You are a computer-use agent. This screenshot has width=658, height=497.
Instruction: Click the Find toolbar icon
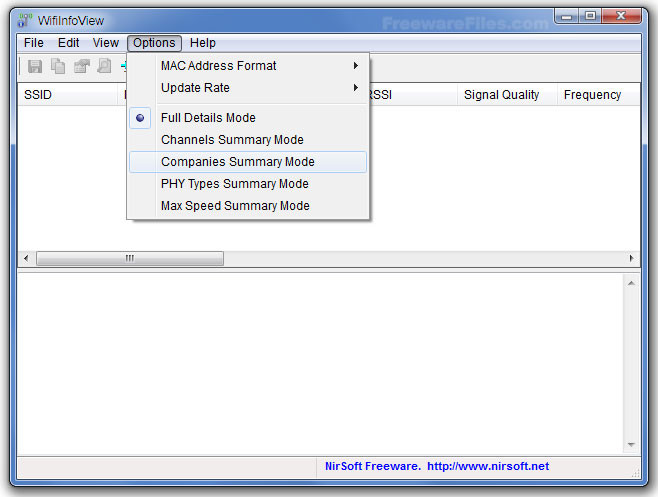[104, 66]
